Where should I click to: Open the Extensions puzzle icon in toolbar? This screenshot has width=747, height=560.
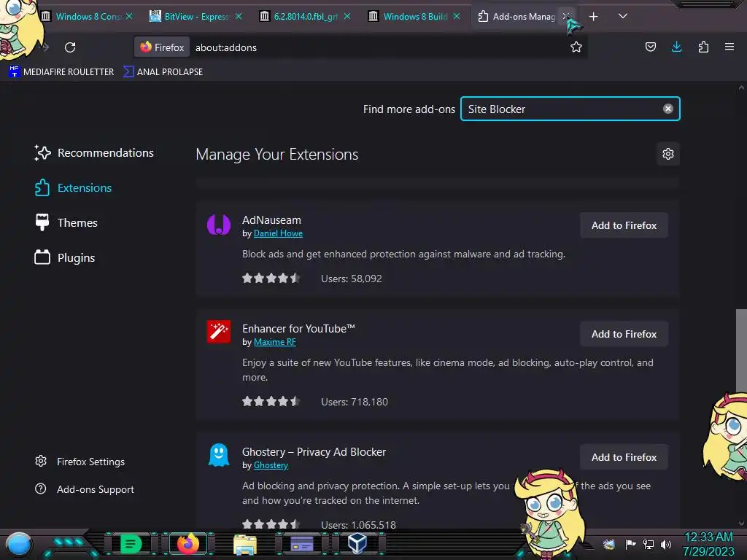[x=703, y=47]
